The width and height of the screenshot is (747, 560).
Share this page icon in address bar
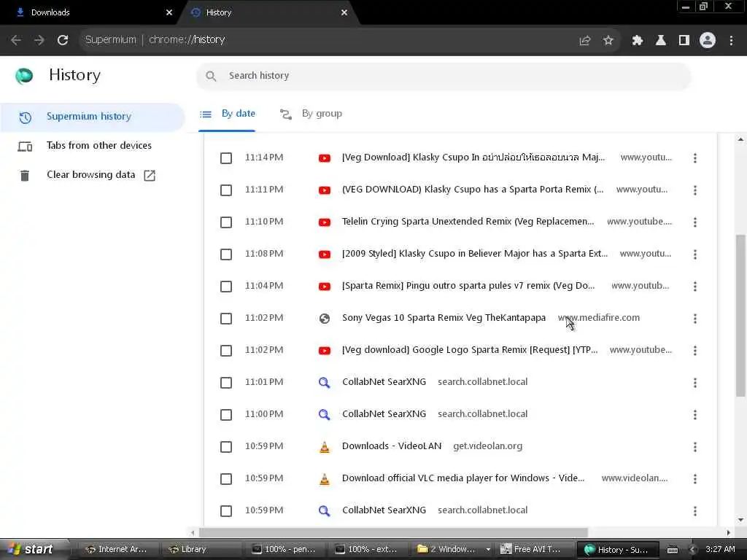click(x=585, y=41)
